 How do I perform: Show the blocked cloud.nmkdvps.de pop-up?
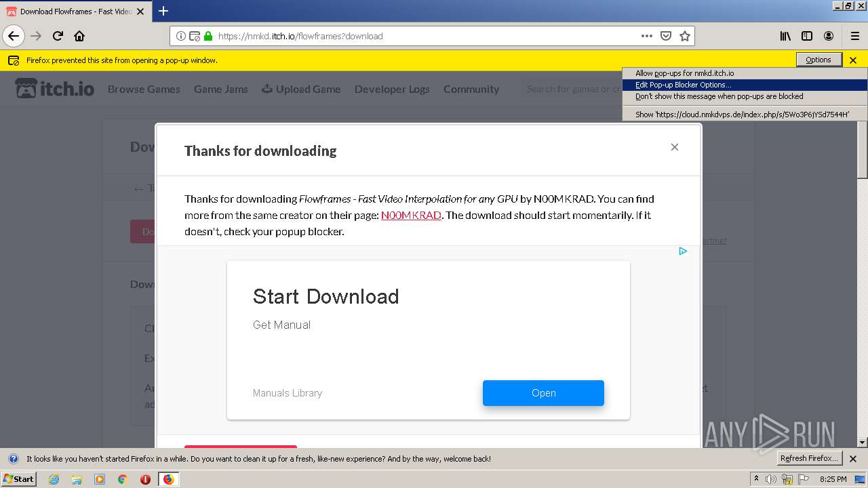pyautogui.click(x=745, y=115)
